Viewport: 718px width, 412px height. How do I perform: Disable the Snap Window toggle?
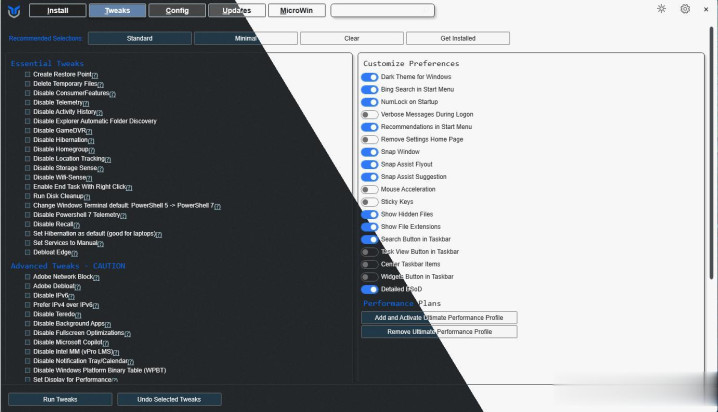(369, 152)
